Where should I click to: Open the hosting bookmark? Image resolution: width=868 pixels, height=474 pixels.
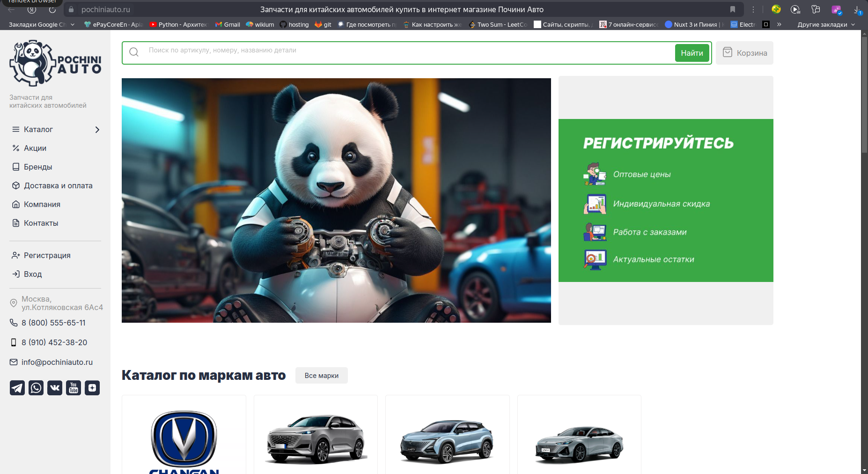(294, 24)
